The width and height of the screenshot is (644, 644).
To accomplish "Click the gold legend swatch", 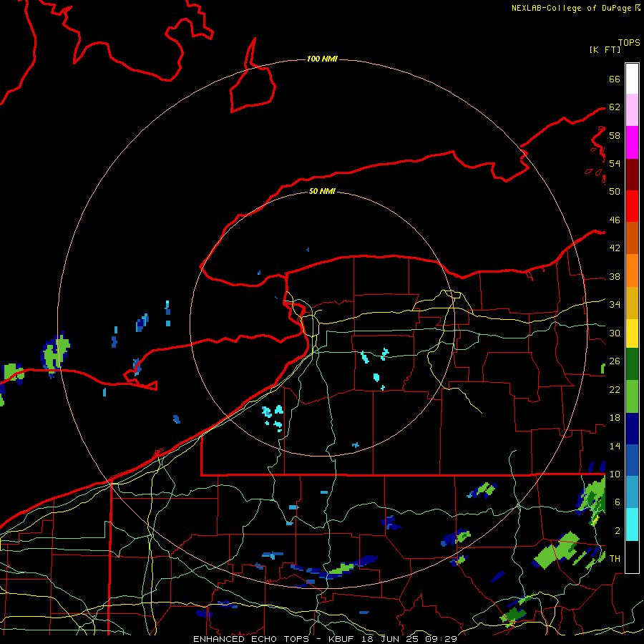I will point(632,302).
